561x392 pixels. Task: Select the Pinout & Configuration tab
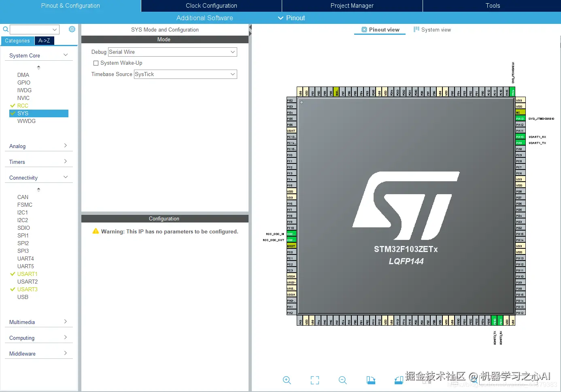[x=70, y=6]
